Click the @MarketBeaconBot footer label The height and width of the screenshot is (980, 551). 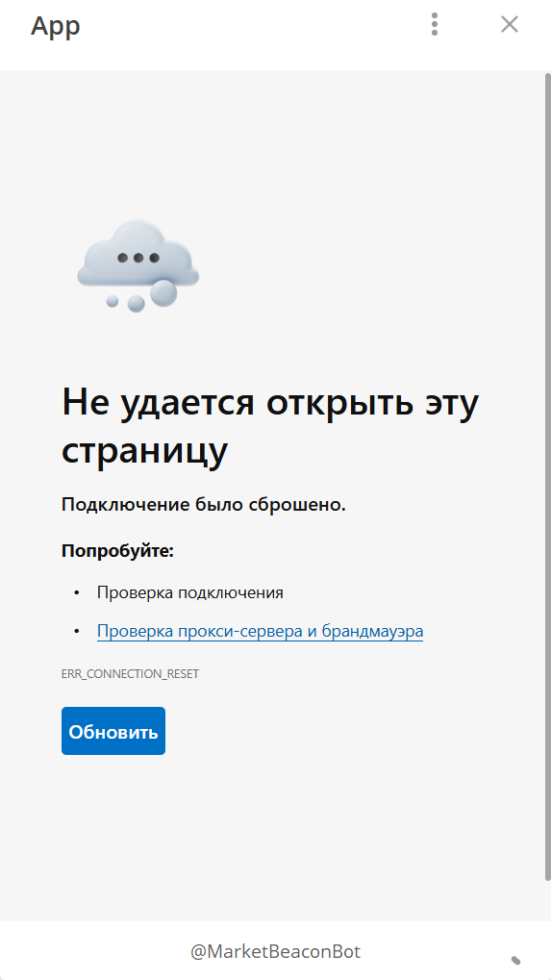pyautogui.click(x=275, y=951)
